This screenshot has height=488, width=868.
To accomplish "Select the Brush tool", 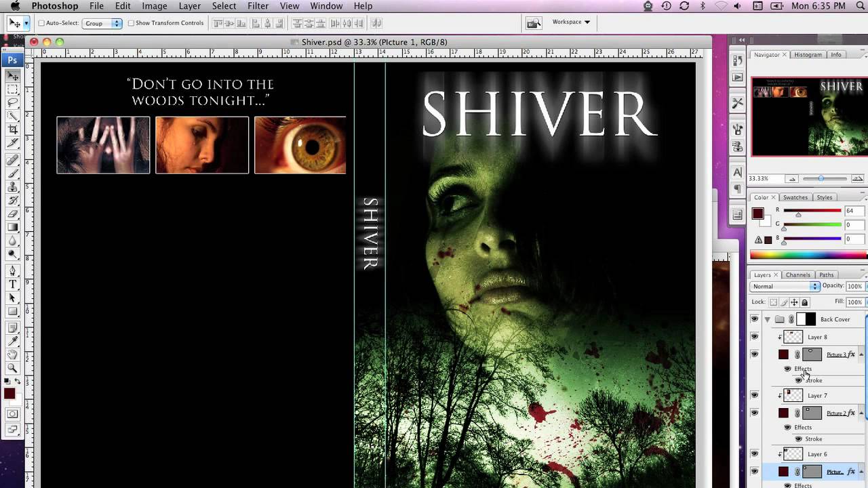I will [12, 174].
